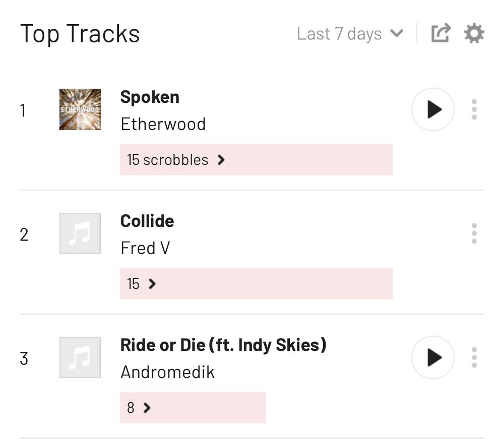Open more options for Spoken
The image size is (504, 444).
tap(474, 109)
